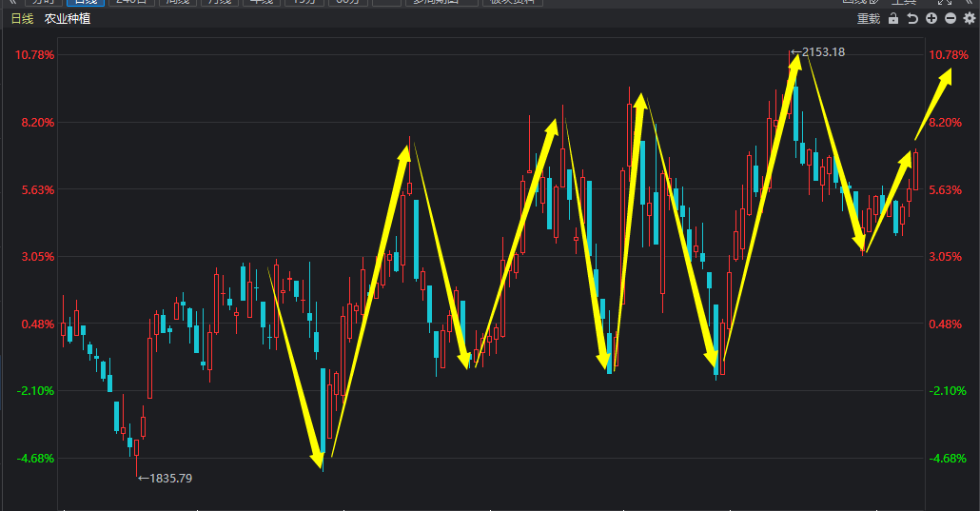980x511 pixels.
Task: Zoom in with the plus icon
Action: click(931, 18)
